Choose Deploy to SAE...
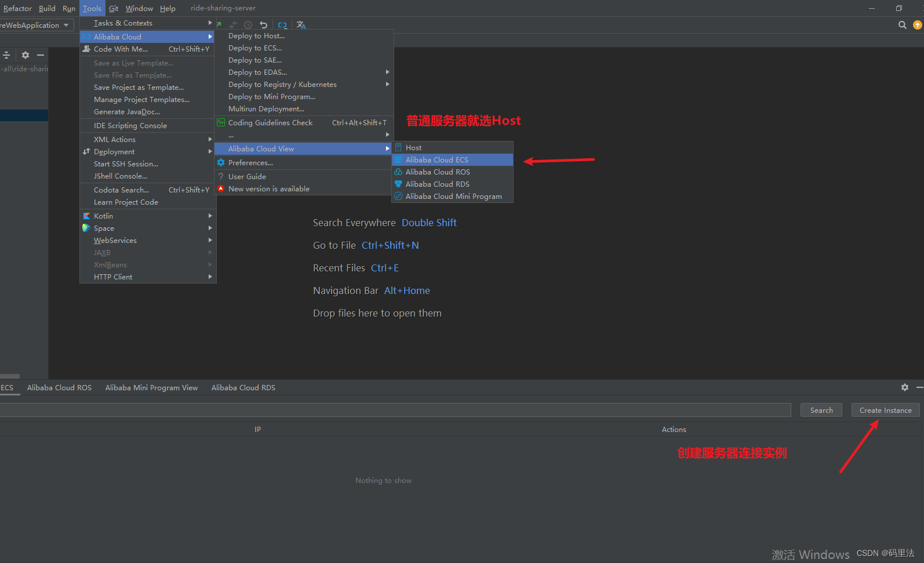924x563 pixels. (304, 60)
